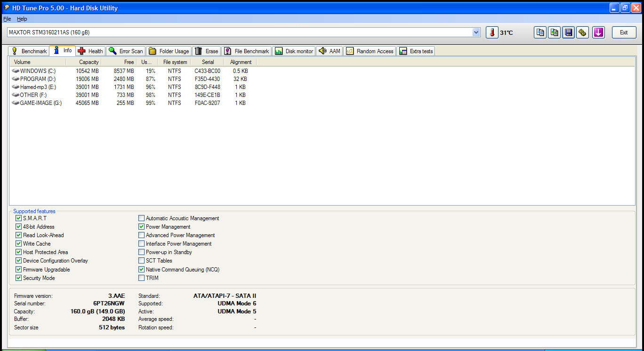
Task: Sort by the Capacity column header
Action: tap(83, 62)
